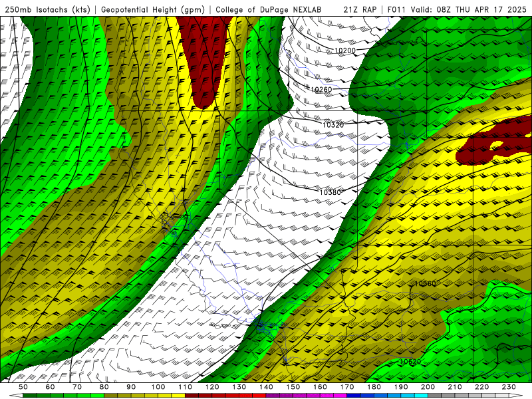Click the 10320 height contour label
This screenshot has height=399, width=532.
coord(333,125)
